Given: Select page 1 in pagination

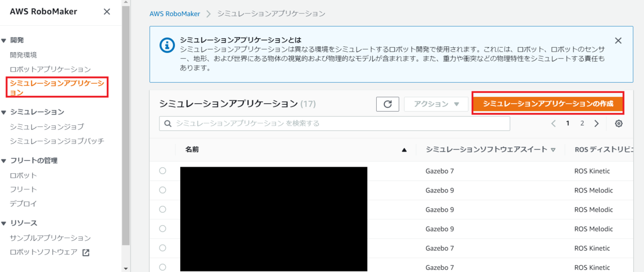Looking at the screenshot, I should (x=567, y=124).
